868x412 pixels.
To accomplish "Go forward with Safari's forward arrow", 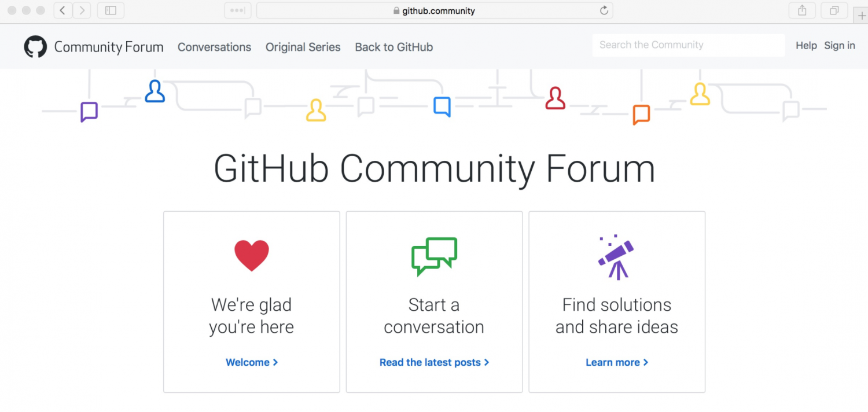I will click(82, 10).
